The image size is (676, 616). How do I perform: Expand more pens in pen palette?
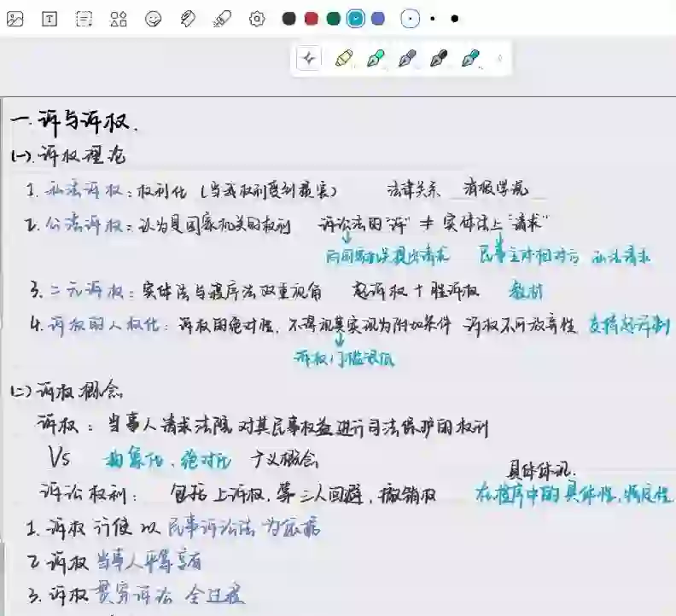pos(500,58)
